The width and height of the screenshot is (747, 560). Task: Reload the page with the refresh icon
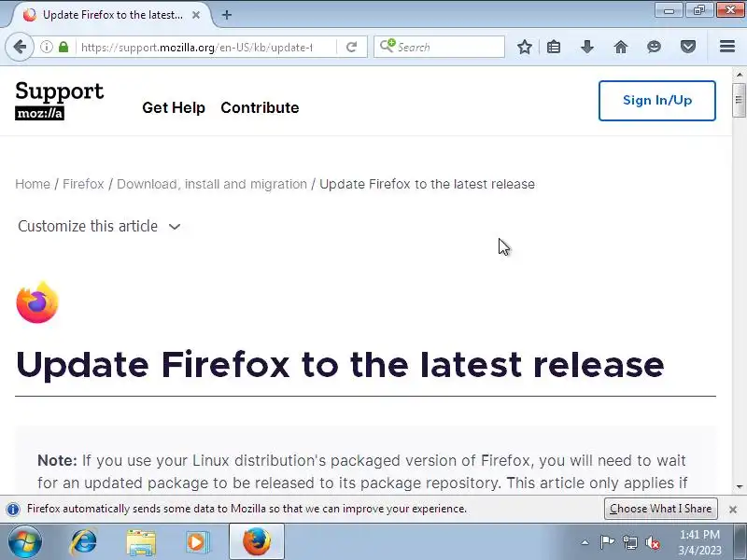pos(352,48)
